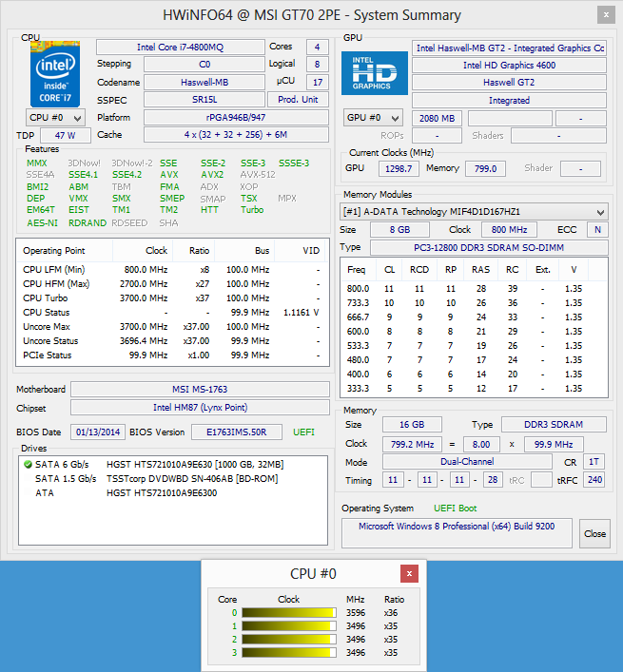The image size is (623, 672).
Task: Click the CPU Status row
Action: (172, 313)
